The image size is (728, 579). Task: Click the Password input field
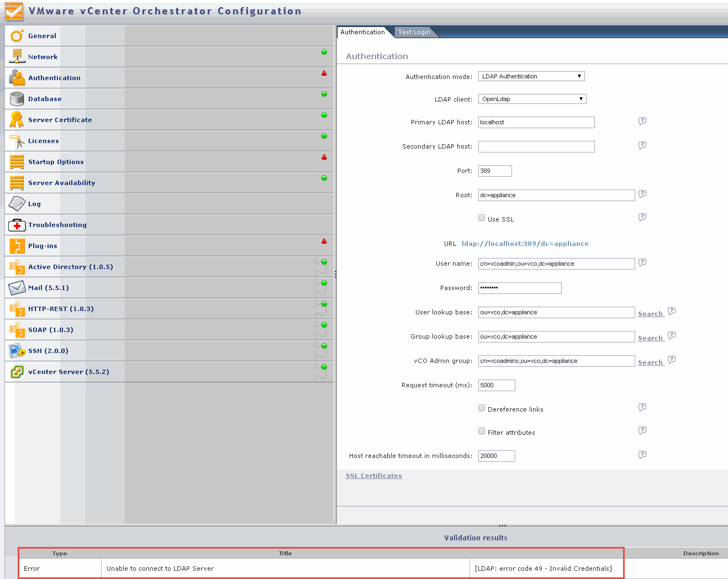click(x=519, y=288)
